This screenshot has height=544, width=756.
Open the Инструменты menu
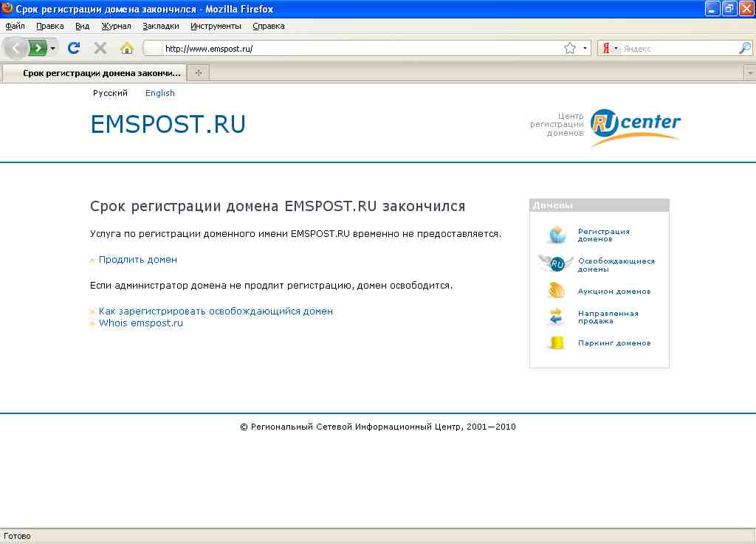[216, 26]
